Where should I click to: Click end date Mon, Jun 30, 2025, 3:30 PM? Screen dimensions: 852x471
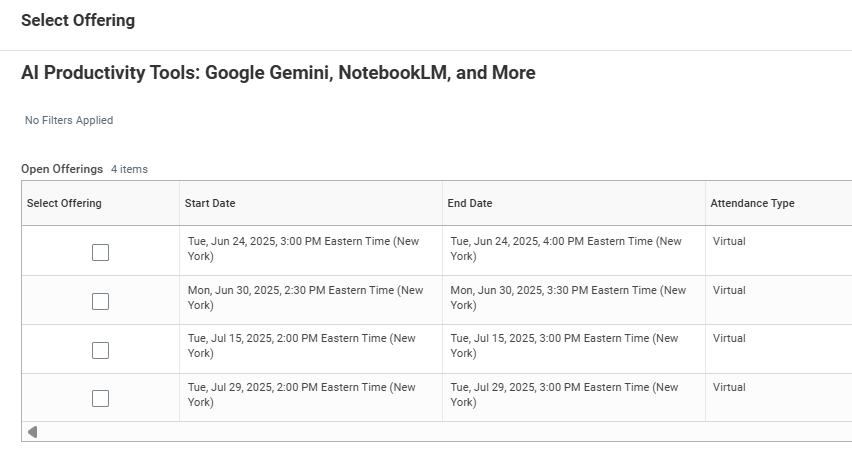pos(568,298)
